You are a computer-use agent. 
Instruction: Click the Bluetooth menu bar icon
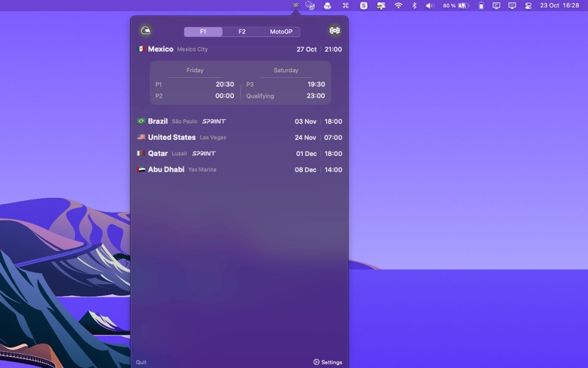tap(414, 5)
